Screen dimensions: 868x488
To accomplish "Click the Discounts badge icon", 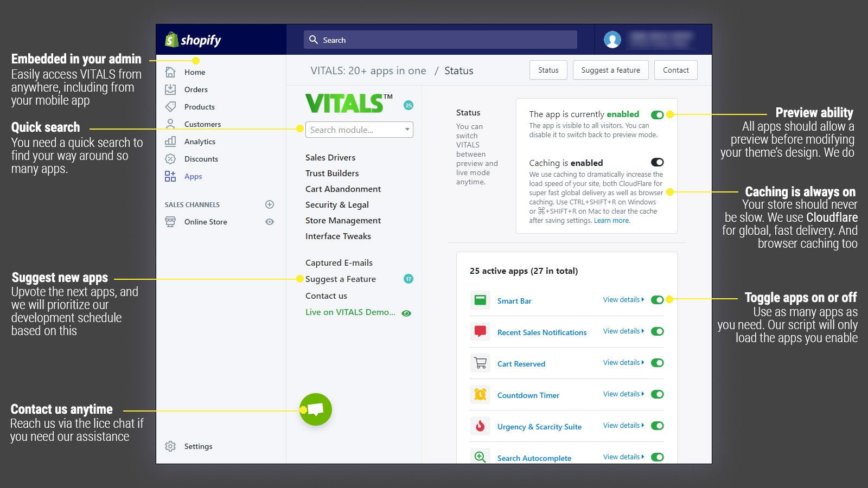I will point(170,159).
